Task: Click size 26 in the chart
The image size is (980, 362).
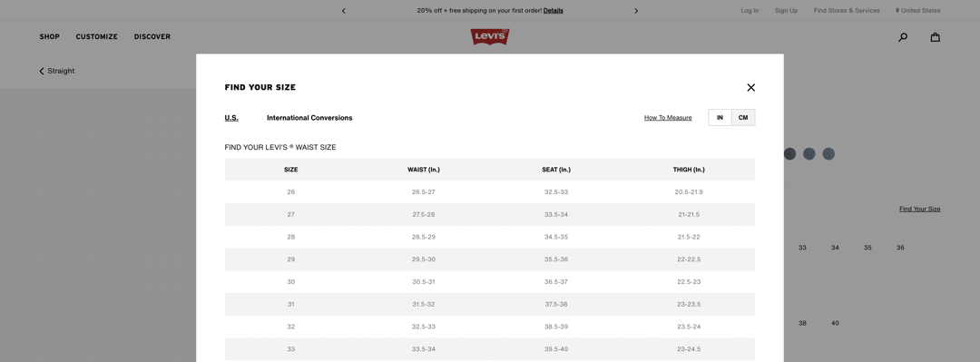Action: 290,192
